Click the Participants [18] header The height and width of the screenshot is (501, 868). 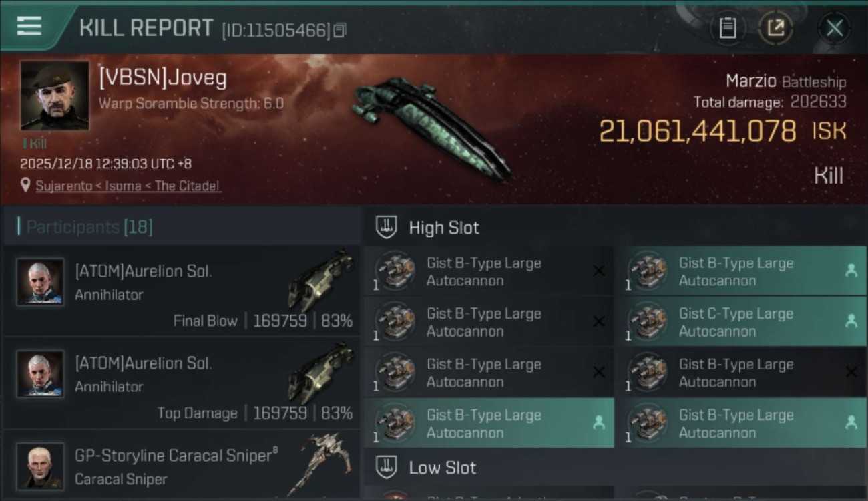point(89,227)
